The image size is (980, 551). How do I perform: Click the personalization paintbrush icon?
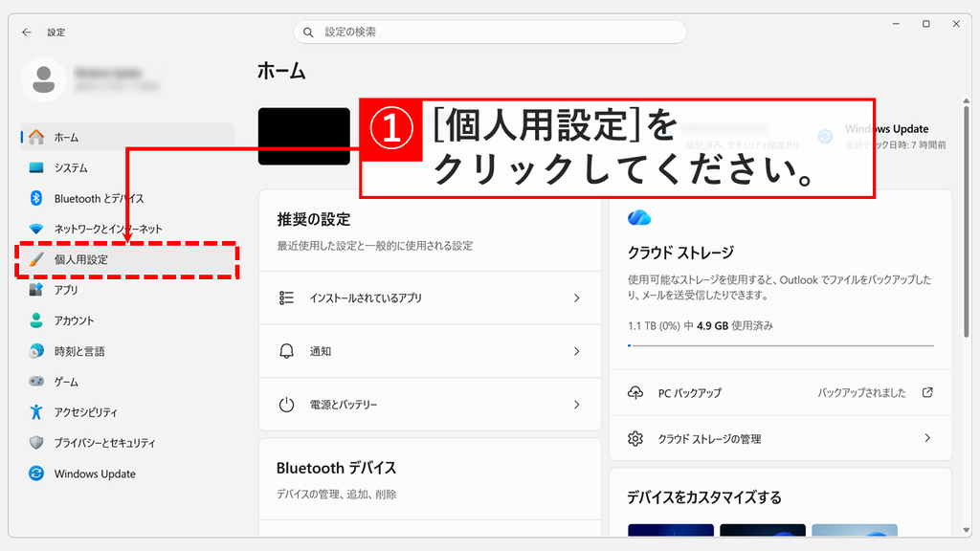pos(37,259)
